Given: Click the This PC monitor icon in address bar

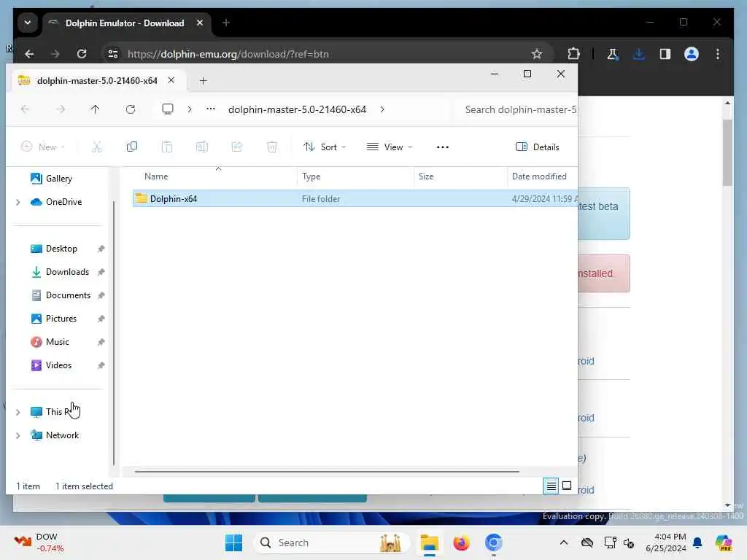Looking at the screenshot, I should pos(168,109).
